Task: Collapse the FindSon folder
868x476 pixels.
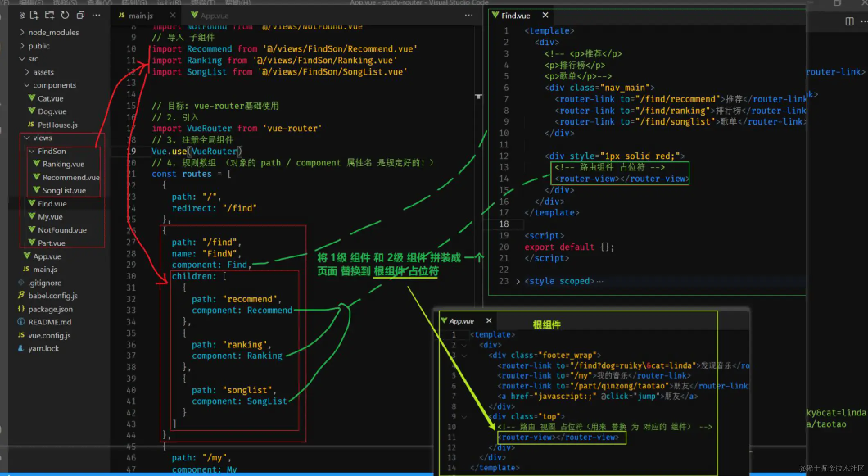Action: pyautogui.click(x=51, y=151)
